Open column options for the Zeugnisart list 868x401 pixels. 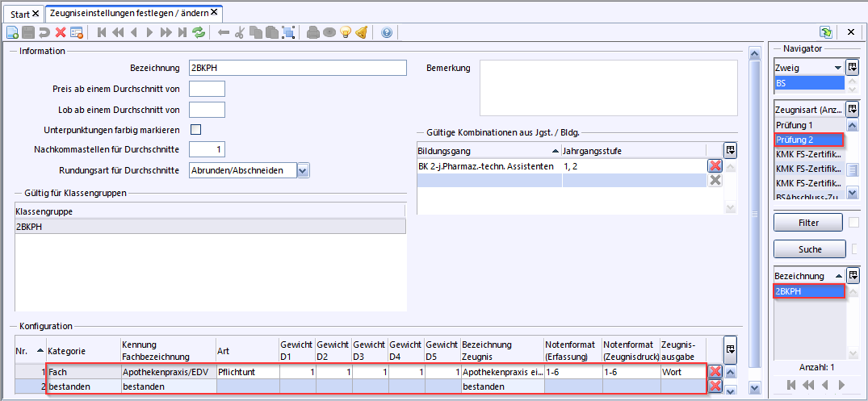point(852,108)
